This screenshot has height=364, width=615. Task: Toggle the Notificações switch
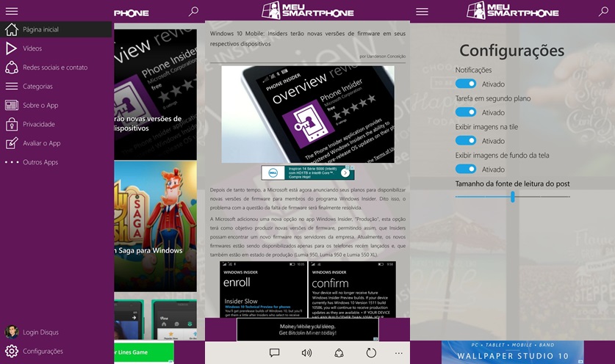(466, 84)
